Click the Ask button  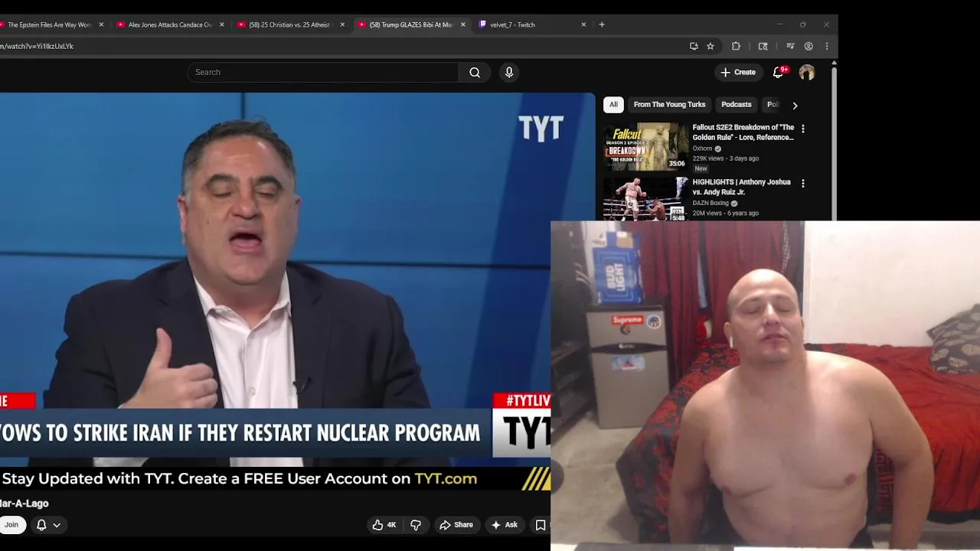[505, 525]
